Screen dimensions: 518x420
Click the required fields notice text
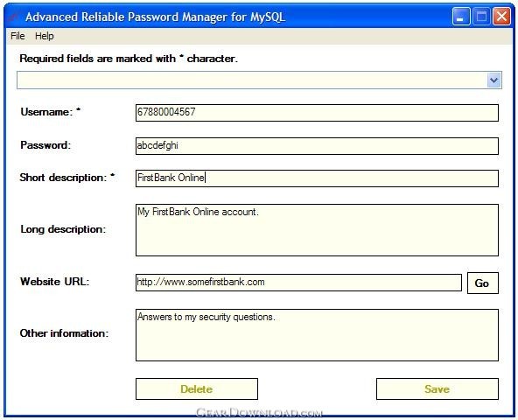click(x=129, y=59)
